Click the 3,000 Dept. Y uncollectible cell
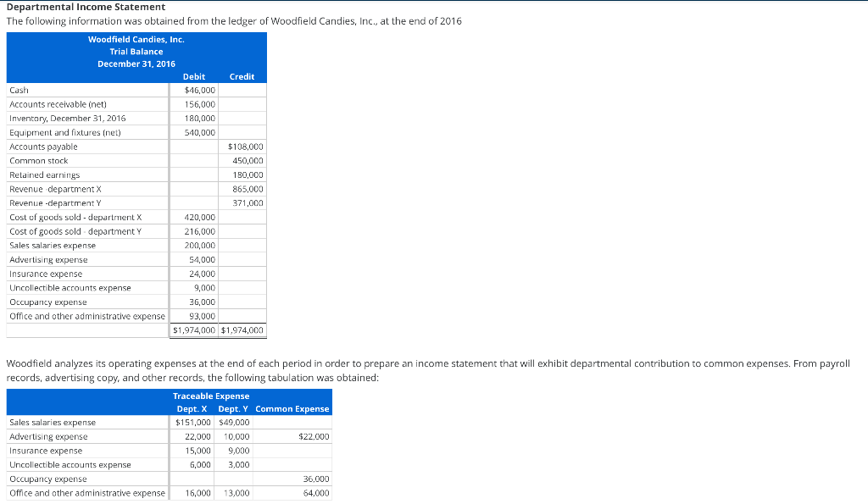Viewport: 868px width, 504px height. pyautogui.click(x=238, y=465)
